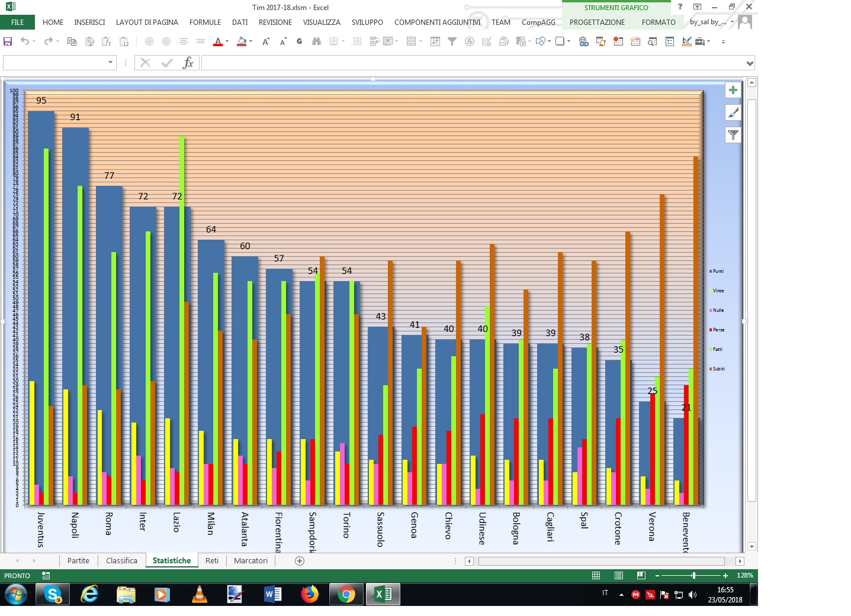Open the toolbox icon dropdown arrow

708,41
